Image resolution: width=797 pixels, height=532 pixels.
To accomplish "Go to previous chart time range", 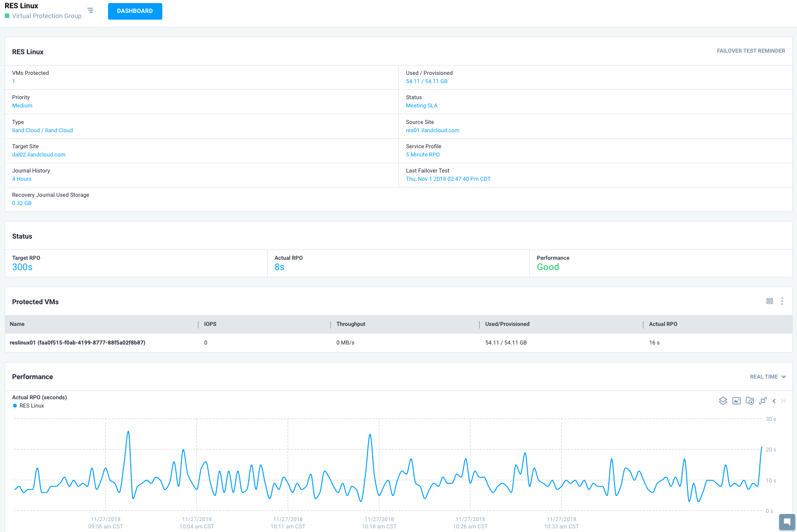I will coord(774,401).
